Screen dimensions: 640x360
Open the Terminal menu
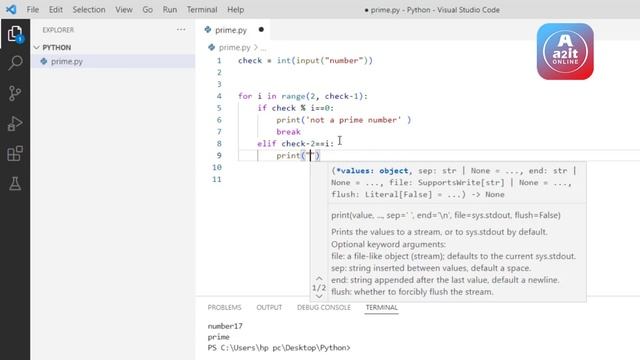[202, 9]
